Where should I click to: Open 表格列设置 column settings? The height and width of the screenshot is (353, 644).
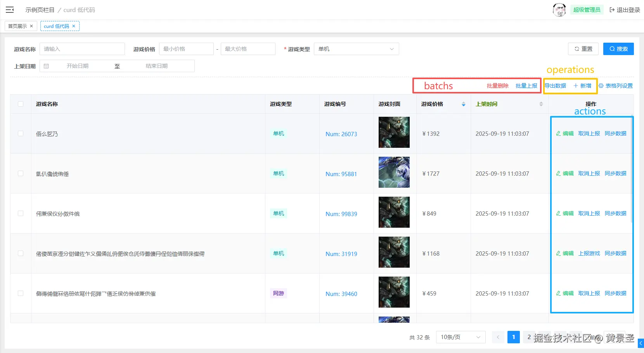615,86
